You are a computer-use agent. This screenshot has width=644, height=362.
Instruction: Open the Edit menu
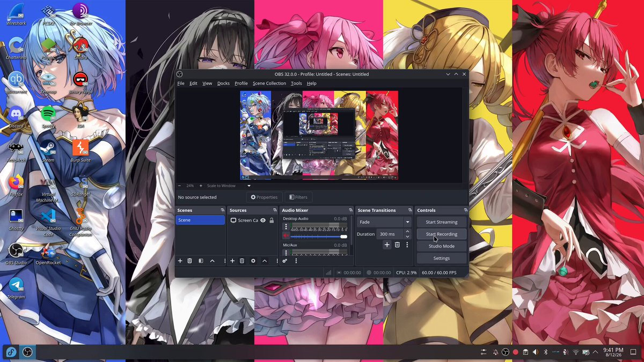point(193,83)
